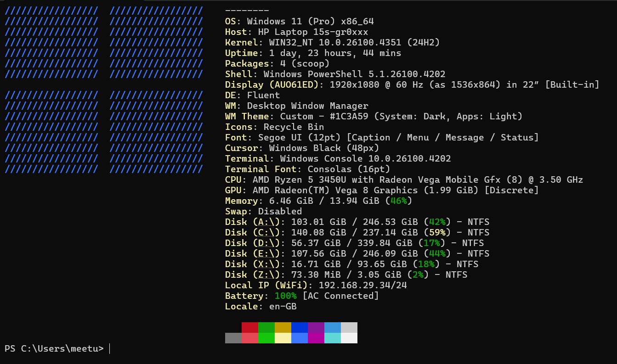The height and width of the screenshot is (364, 617).
Task: Click the Disk (X:\) 16.71 GiB line
Action: pos(351,264)
